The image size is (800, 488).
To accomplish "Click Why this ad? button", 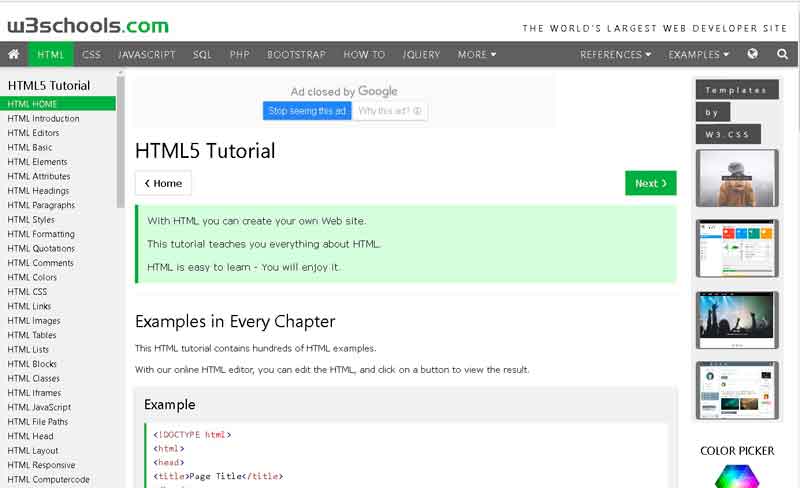I will 389,111.
